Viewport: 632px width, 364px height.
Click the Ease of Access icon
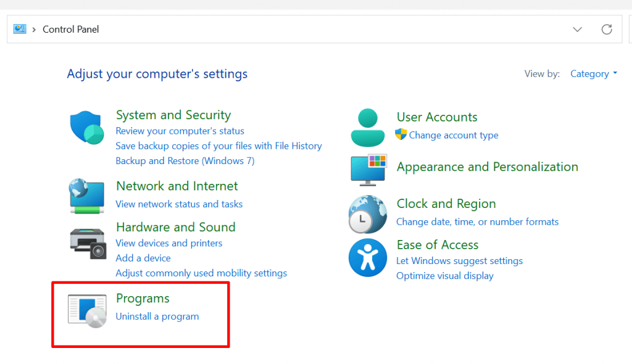coord(367,257)
